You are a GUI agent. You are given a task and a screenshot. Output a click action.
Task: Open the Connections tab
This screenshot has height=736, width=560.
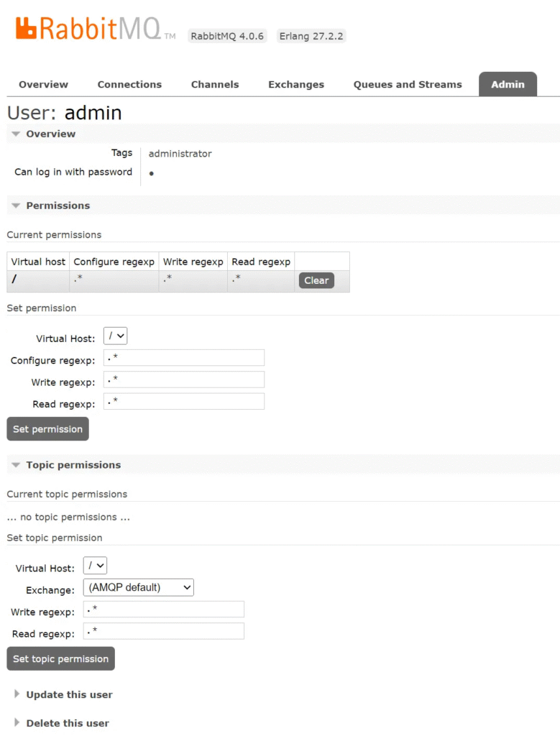[x=129, y=85]
